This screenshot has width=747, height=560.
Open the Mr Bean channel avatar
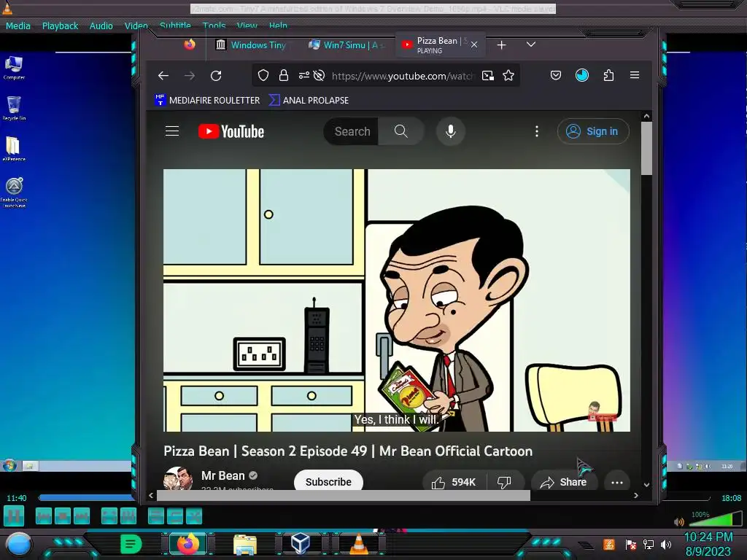(178, 478)
